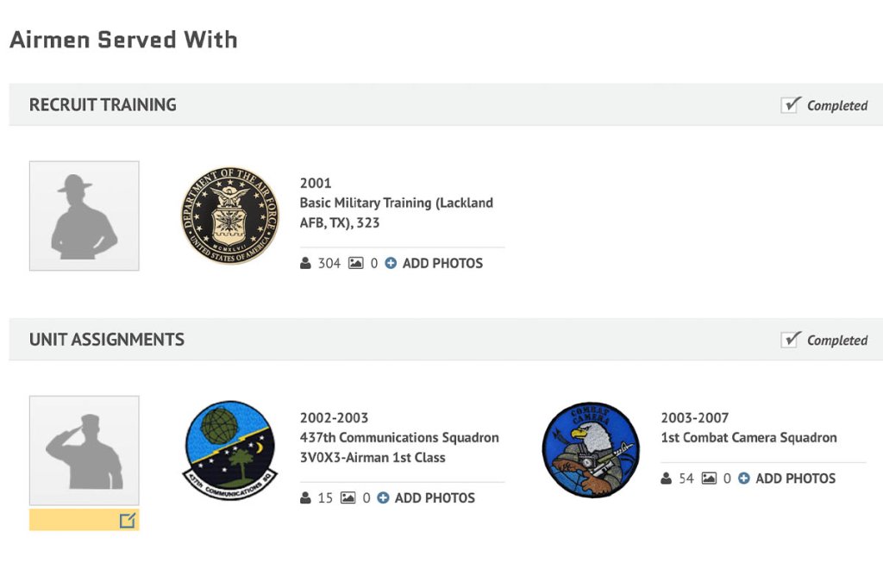Click members icon beside 304 count
This screenshot has height=588, width=883.
(305, 263)
